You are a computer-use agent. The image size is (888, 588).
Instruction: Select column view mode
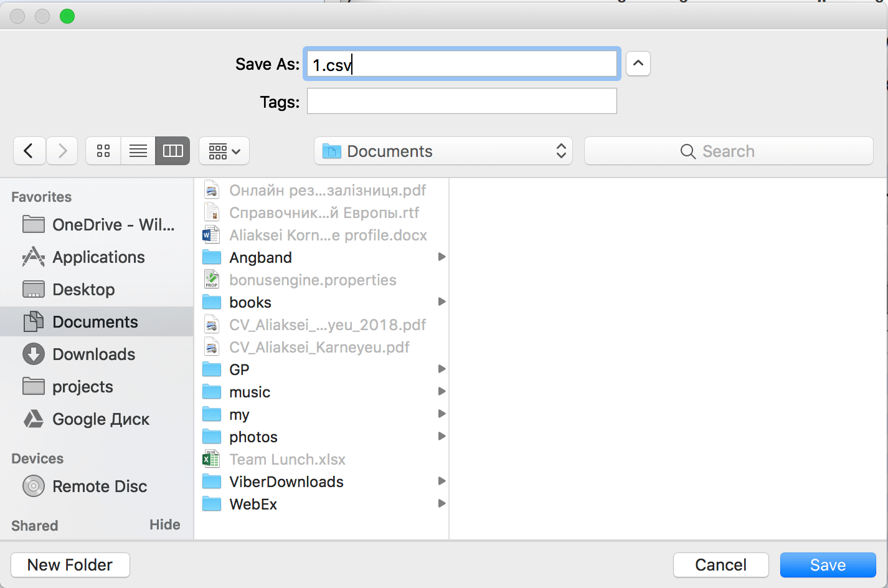click(x=172, y=151)
